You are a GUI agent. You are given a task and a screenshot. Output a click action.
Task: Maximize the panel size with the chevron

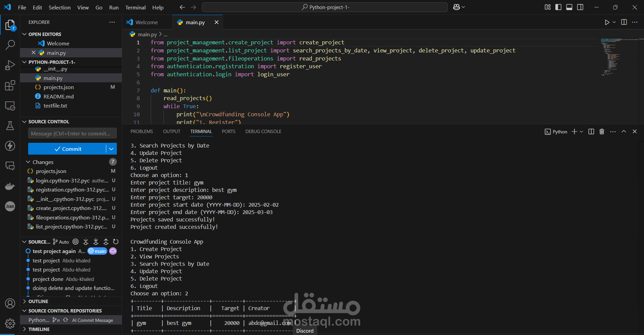pyautogui.click(x=624, y=131)
